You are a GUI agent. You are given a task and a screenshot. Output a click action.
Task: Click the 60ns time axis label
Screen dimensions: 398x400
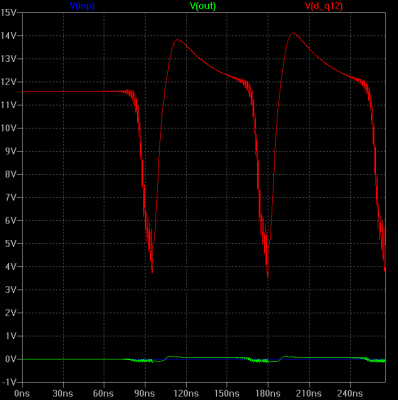[x=104, y=393]
